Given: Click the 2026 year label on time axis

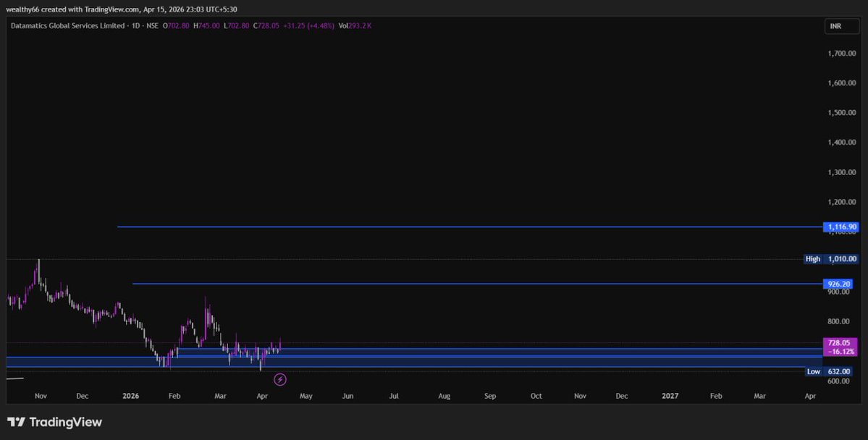Looking at the screenshot, I should point(130,397).
